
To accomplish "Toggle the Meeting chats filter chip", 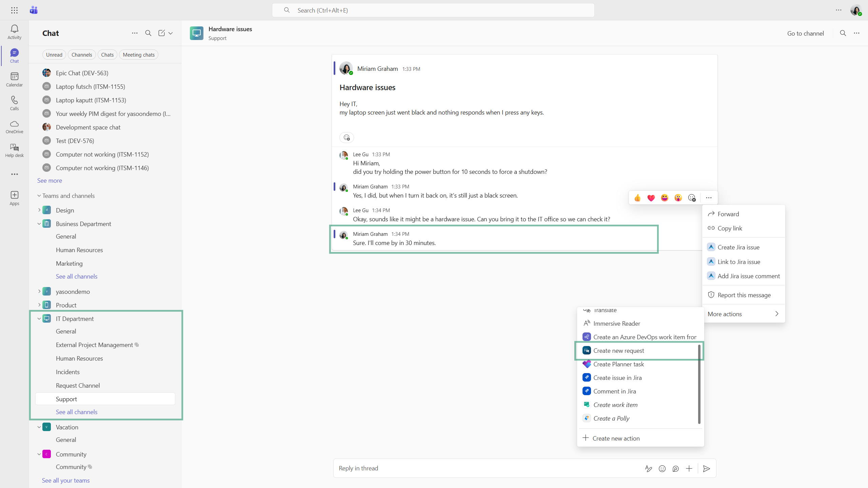I will [x=138, y=55].
